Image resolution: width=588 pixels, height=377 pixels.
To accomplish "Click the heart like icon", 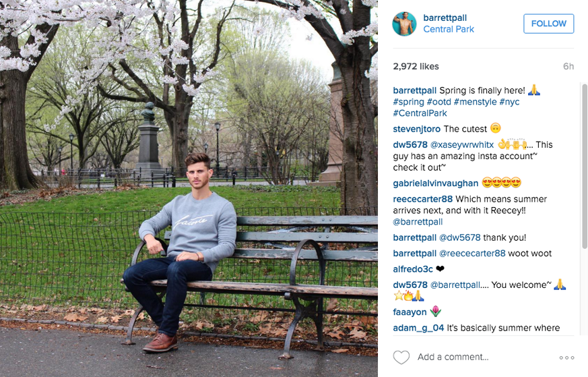I will click(x=401, y=357).
